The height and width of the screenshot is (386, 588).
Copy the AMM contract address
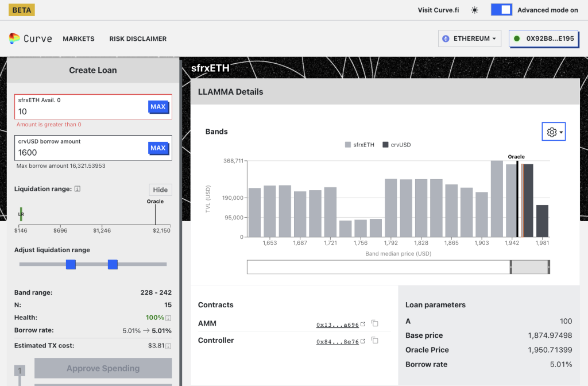pos(374,323)
